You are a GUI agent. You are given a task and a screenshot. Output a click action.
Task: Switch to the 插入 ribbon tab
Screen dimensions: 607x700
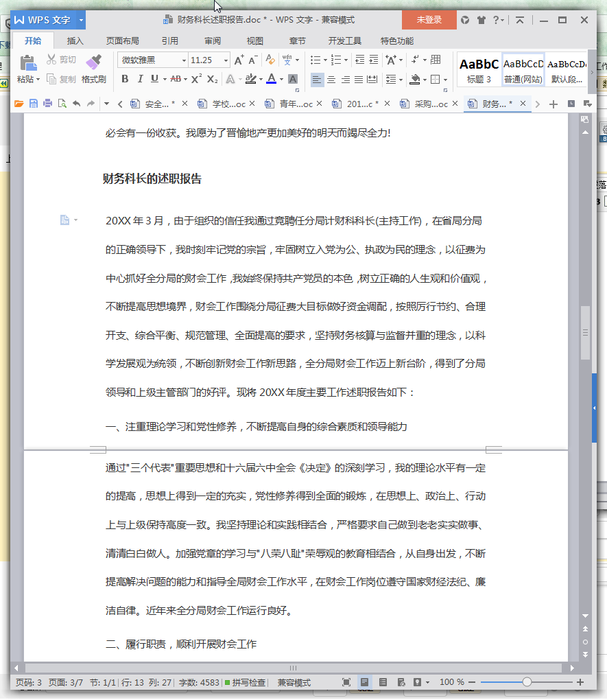[75, 40]
